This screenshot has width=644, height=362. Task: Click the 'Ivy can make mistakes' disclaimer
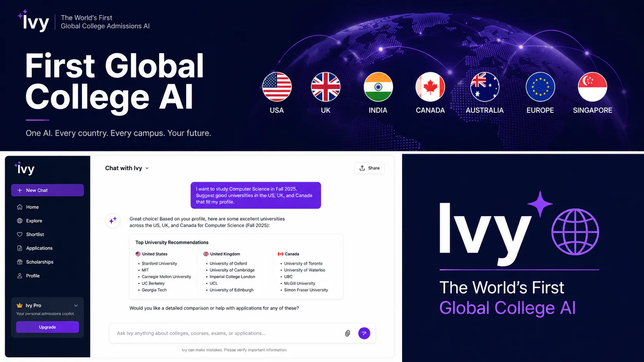(235, 350)
